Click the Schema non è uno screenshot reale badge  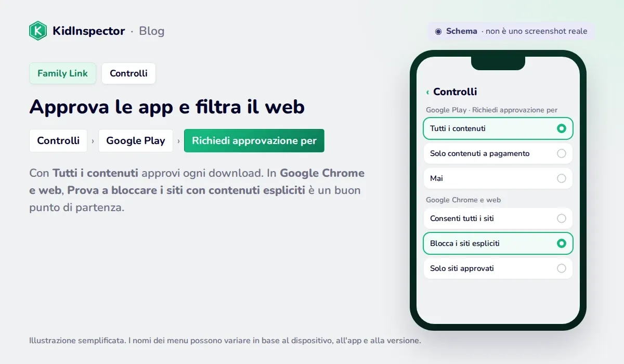[511, 31]
